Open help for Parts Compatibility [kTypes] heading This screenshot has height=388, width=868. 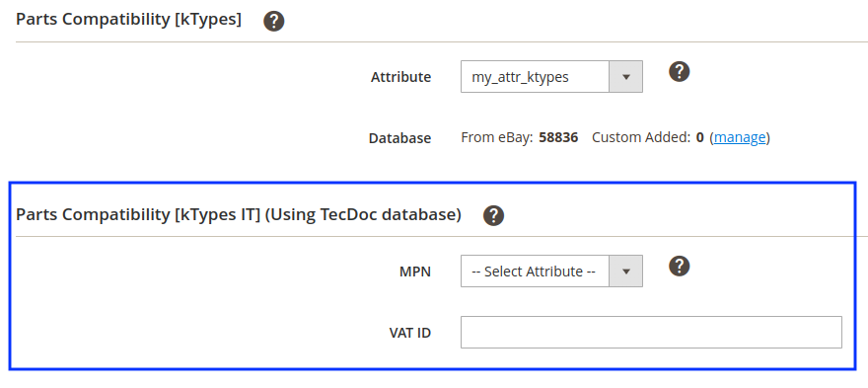click(x=273, y=21)
